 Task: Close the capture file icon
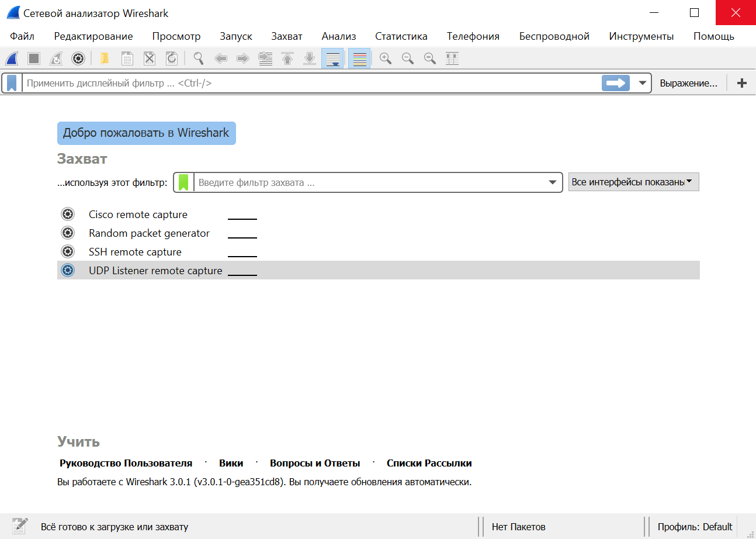(150, 58)
